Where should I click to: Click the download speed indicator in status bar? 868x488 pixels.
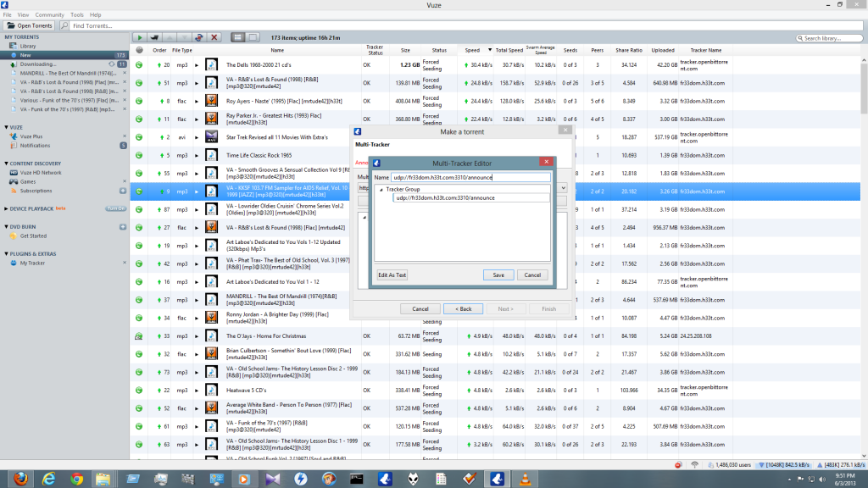[783, 465]
